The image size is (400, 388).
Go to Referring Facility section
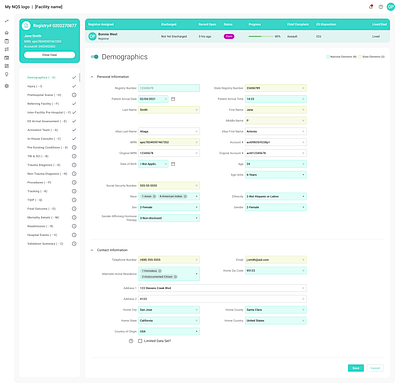click(x=43, y=104)
